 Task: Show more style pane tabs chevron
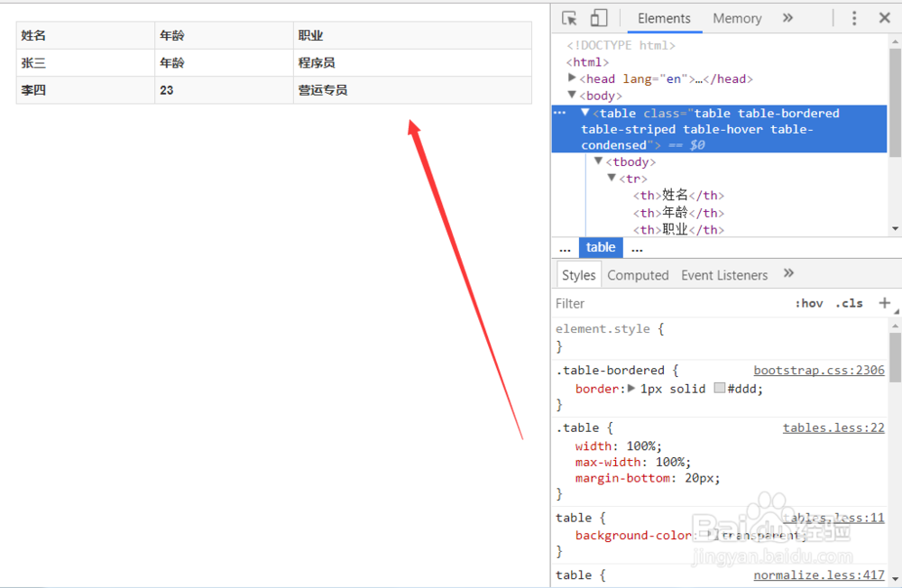click(788, 272)
